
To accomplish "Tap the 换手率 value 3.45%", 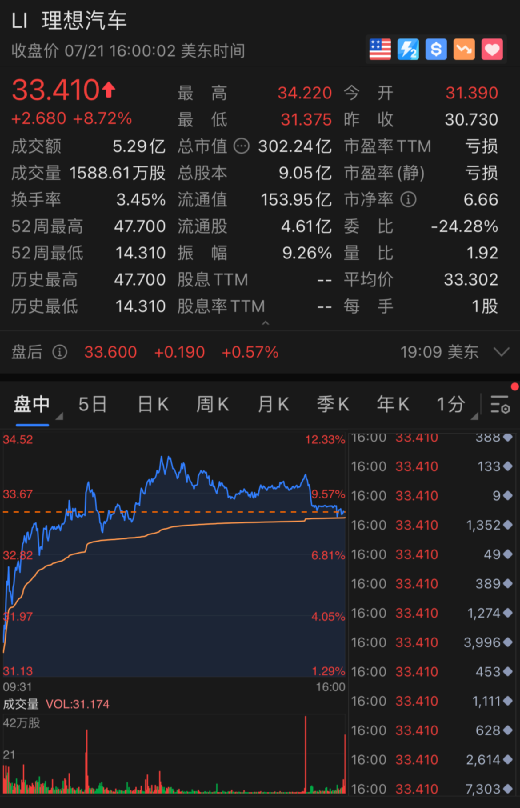I will (141, 200).
